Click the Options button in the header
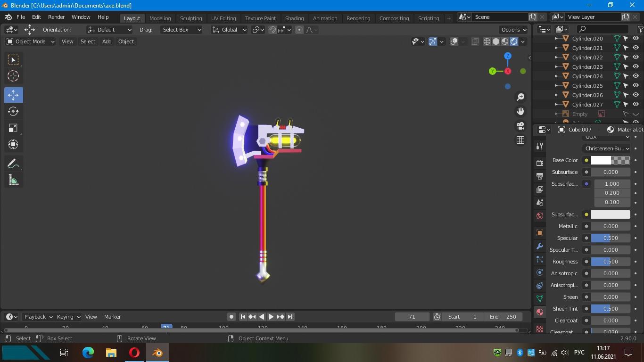The height and width of the screenshot is (362, 644). [x=513, y=30]
